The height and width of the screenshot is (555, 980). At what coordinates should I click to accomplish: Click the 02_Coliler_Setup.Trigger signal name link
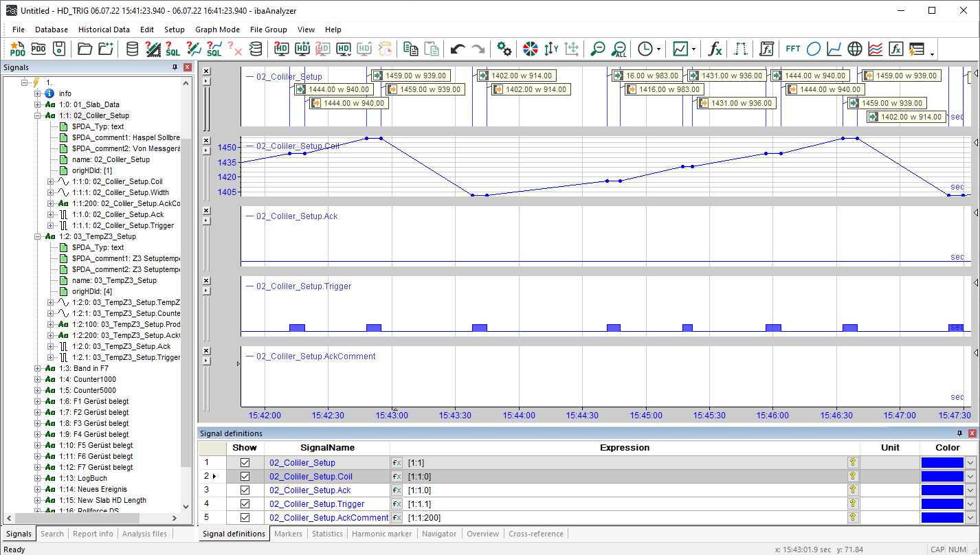(x=317, y=504)
